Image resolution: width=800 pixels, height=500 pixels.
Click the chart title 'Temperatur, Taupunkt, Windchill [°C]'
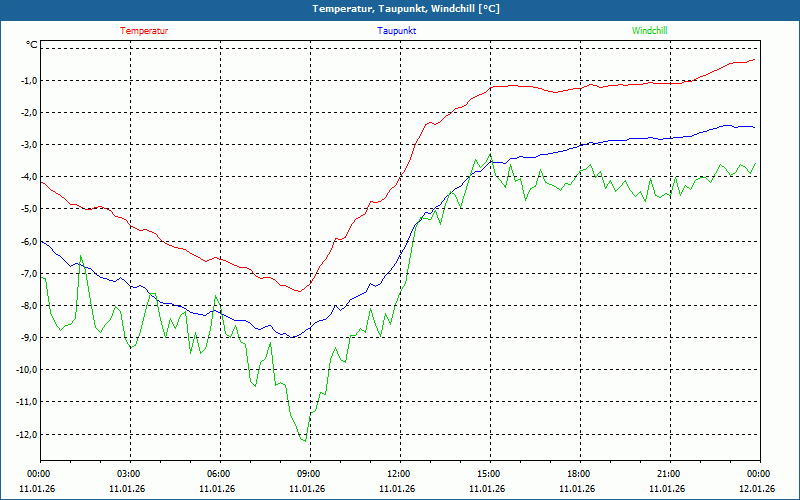[406, 9]
